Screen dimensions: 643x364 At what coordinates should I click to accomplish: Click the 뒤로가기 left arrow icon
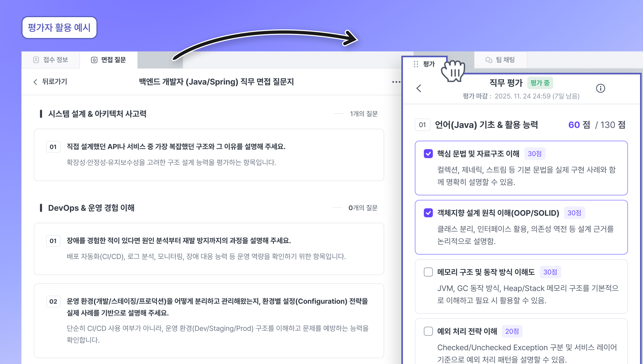point(35,82)
